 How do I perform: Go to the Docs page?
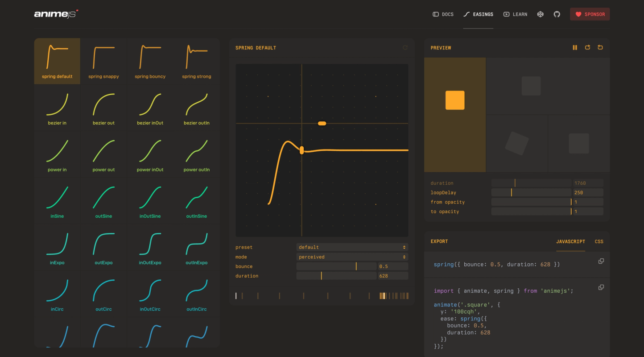[x=443, y=14]
